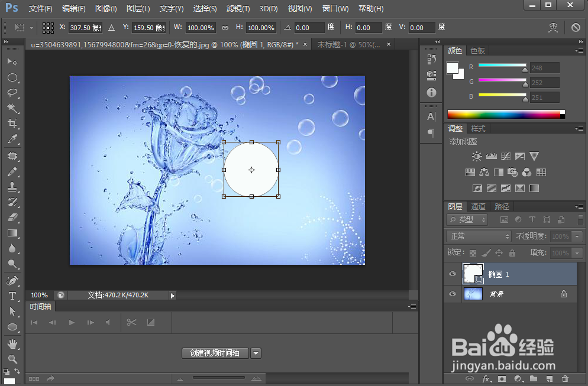Screen dimensions: 588x386
Task: Select the Path Selection tool
Action: 12,312
